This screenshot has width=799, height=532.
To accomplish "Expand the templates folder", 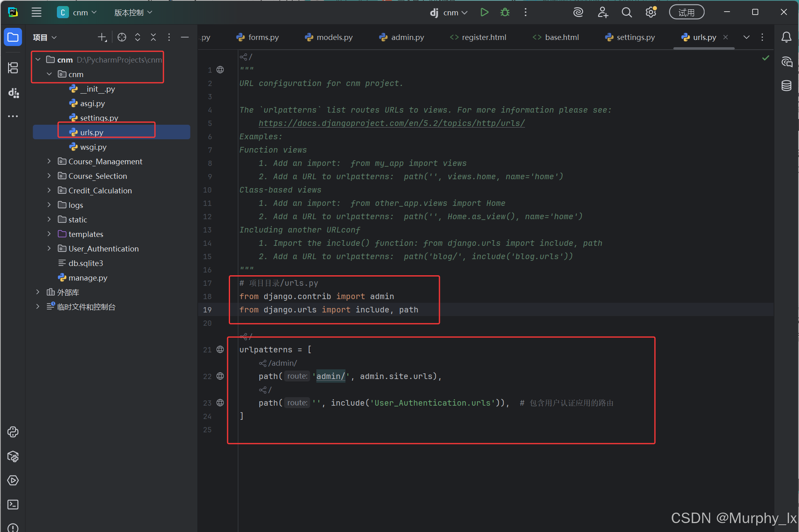I will [x=49, y=234].
